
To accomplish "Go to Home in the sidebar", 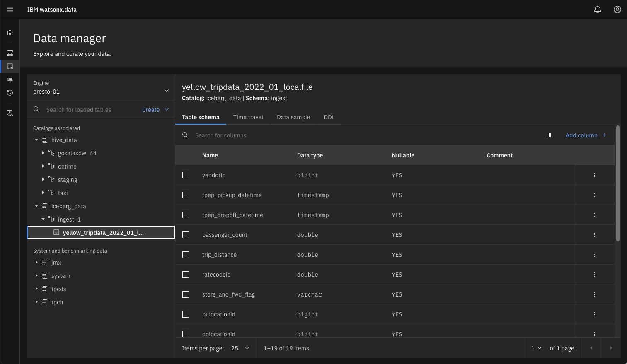I will pos(10,33).
